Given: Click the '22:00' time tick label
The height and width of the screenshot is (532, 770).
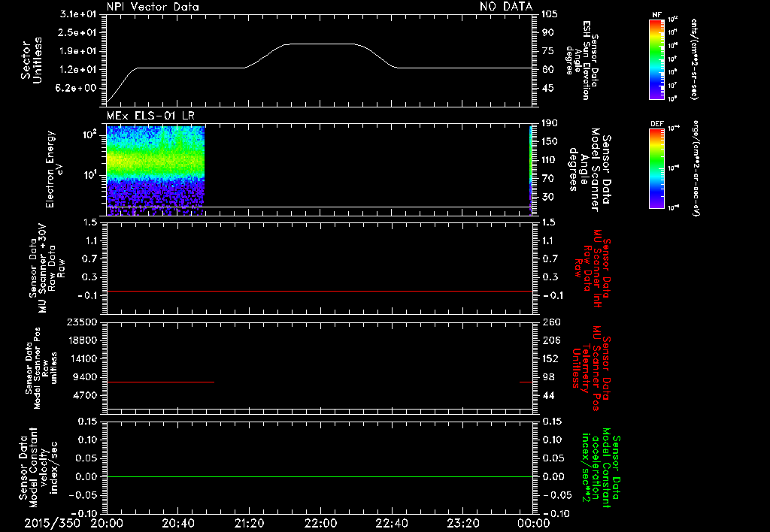Looking at the screenshot, I should (x=320, y=523).
